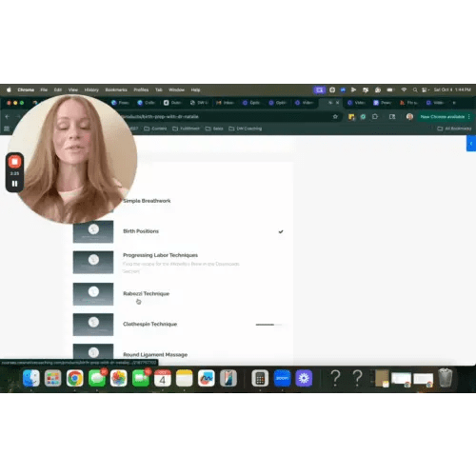Screen dimensions: 476x476
Task: Open Zoom from the dock
Action: click(282, 378)
